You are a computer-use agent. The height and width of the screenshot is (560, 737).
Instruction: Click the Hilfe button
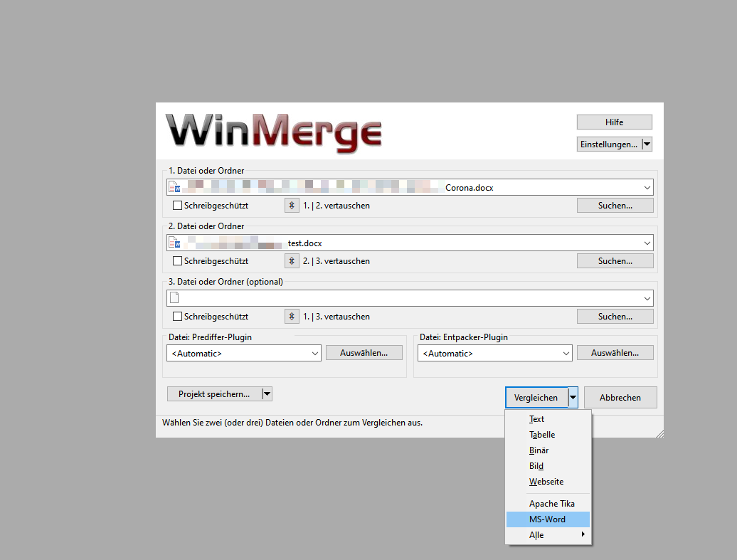click(x=615, y=122)
